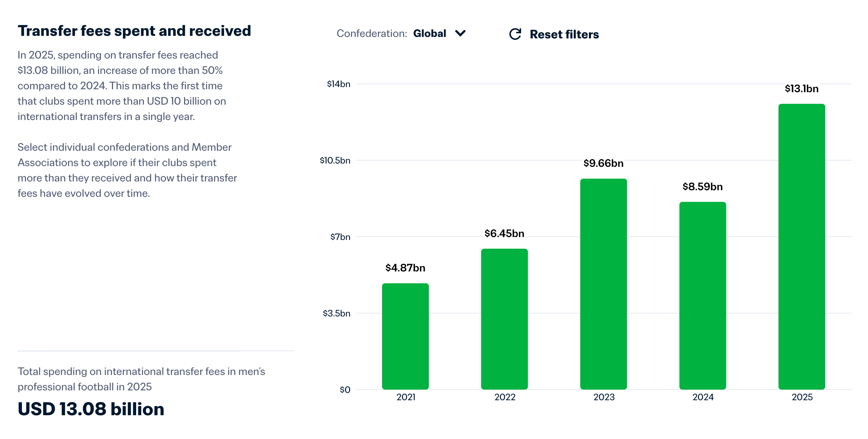
Task: Click the $8.59bn value label
Action: [x=703, y=187]
